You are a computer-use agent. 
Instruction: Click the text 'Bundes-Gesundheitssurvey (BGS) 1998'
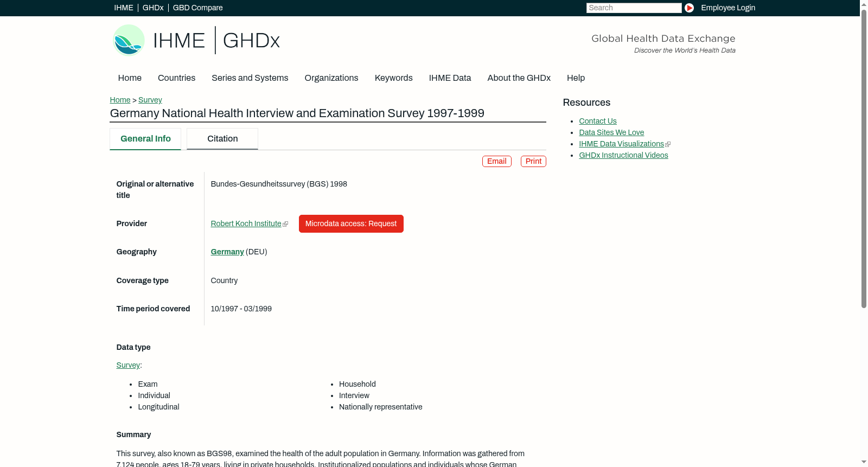(279, 184)
